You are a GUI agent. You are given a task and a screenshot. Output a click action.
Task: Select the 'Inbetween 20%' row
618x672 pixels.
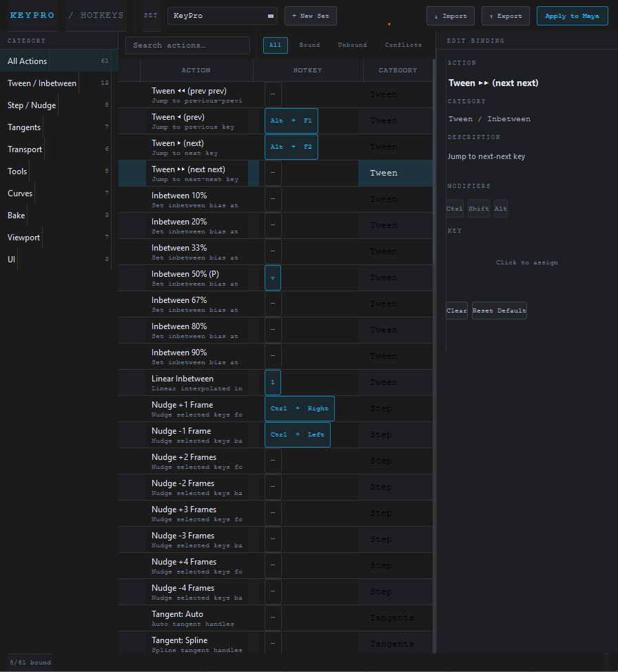tap(276, 225)
